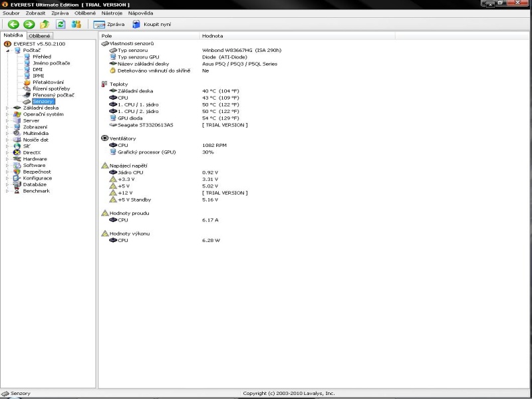Select Jméno počítače in the tree
Viewport: 532px width, 399px height.
51,63
